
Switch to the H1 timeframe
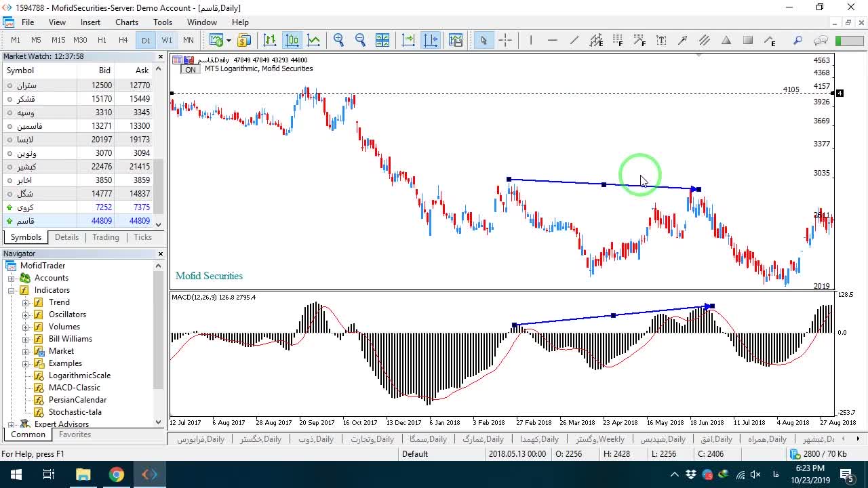[x=102, y=41]
